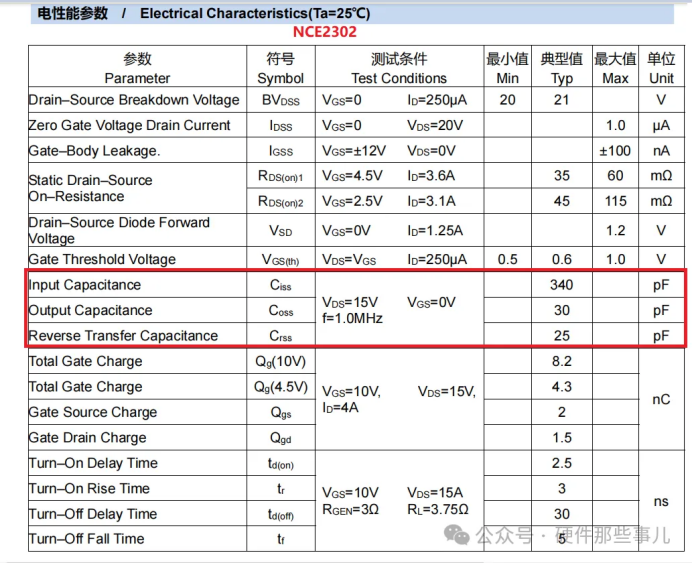Select the RGEN=3Ω test condition text
Viewport: 693px width, 563px height.
tap(350, 510)
